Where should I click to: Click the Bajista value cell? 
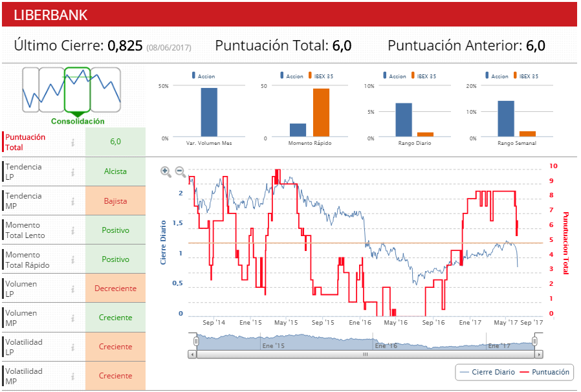point(115,201)
